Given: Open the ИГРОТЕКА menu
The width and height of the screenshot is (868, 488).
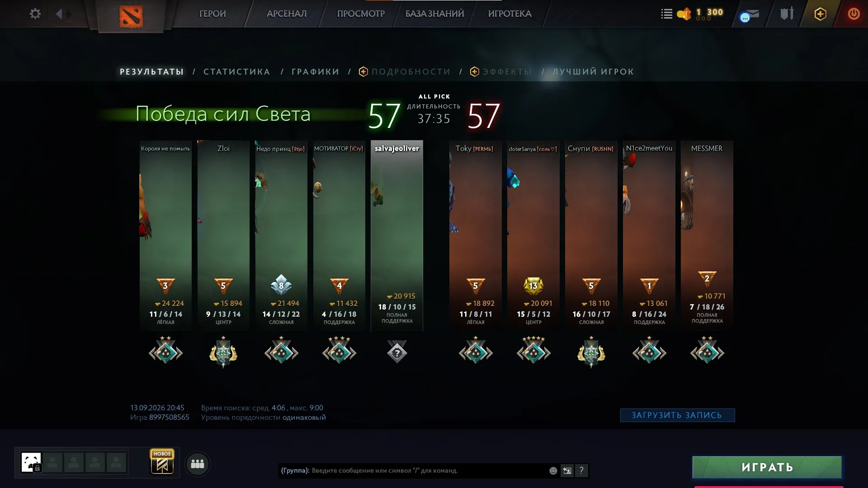Looking at the screenshot, I should click(x=509, y=14).
